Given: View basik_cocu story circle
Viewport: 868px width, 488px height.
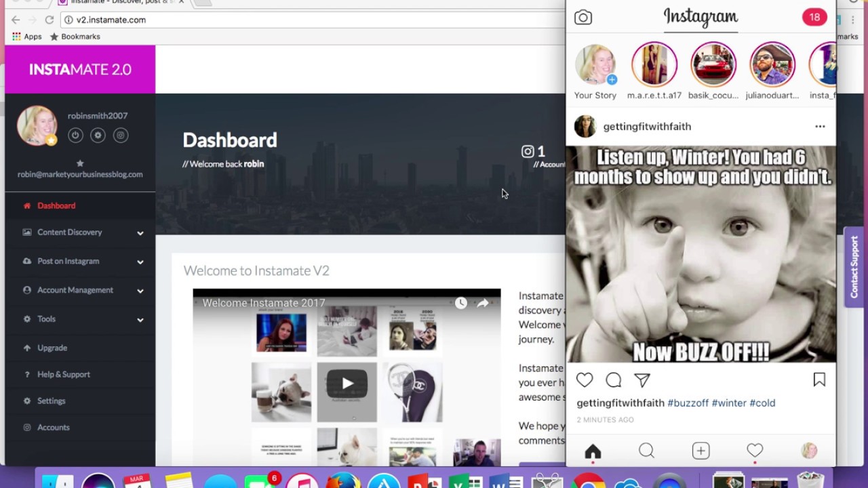Looking at the screenshot, I should pyautogui.click(x=713, y=71).
